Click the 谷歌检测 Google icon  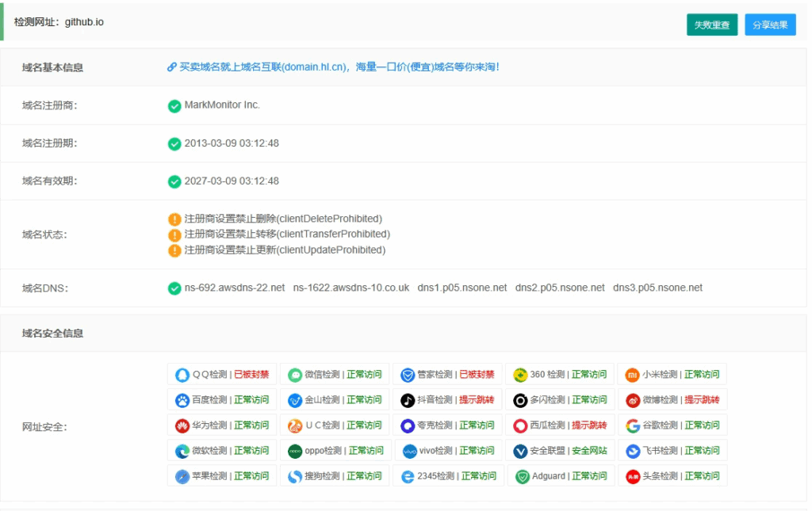(x=632, y=425)
